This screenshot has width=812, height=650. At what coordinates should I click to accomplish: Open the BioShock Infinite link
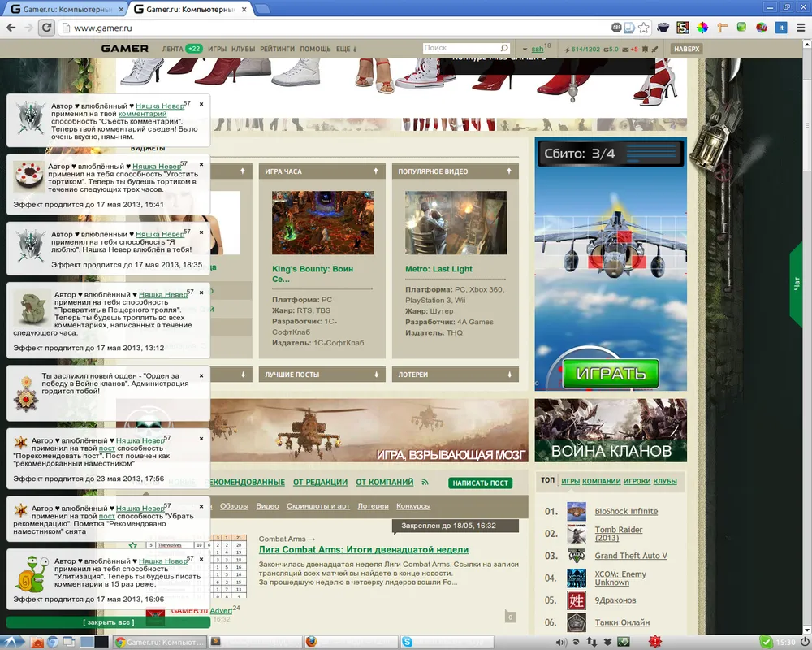point(626,512)
